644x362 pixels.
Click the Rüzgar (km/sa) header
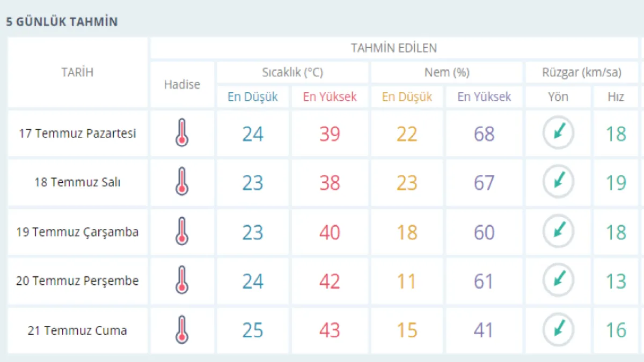coord(581,72)
